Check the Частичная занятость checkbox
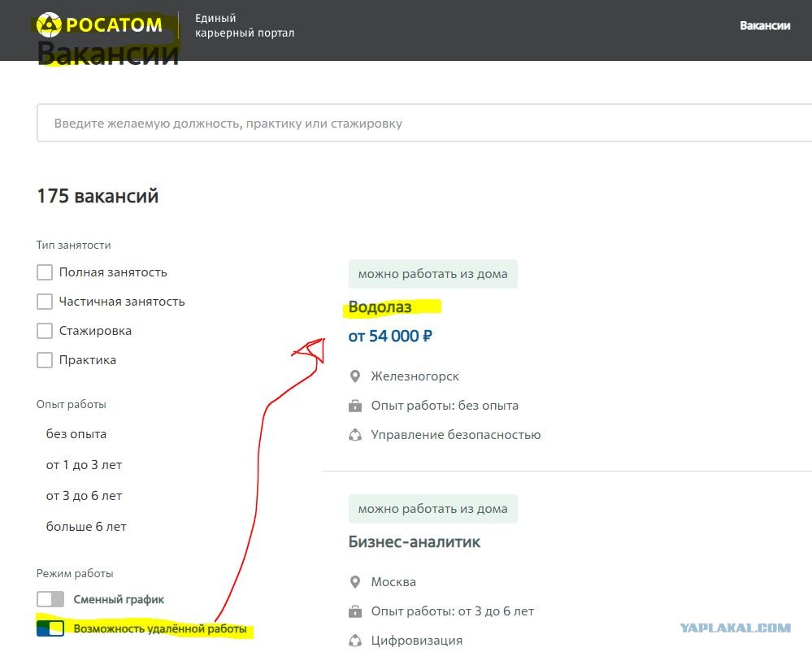This screenshot has width=812, height=652. pyautogui.click(x=45, y=302)
